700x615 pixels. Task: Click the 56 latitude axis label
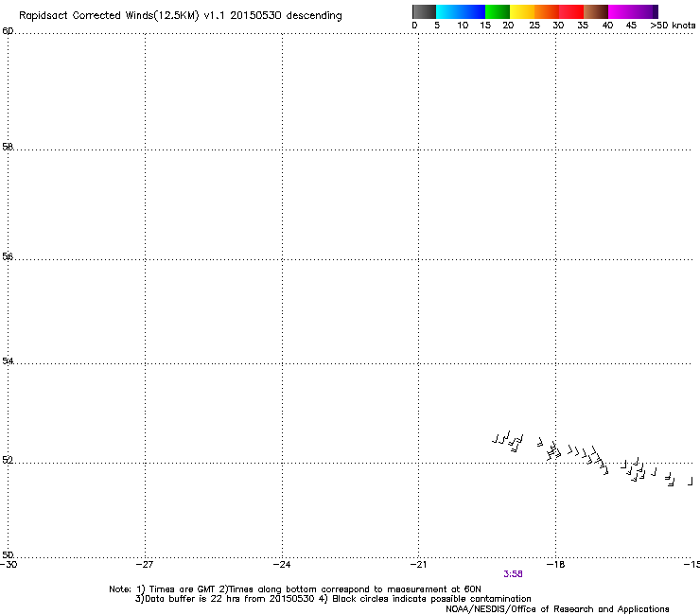(8, 256)
